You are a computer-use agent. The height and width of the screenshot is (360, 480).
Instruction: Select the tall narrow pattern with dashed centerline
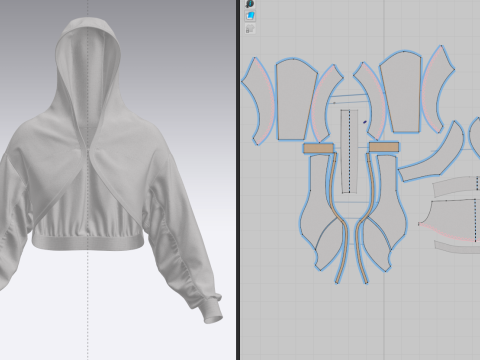349,151
